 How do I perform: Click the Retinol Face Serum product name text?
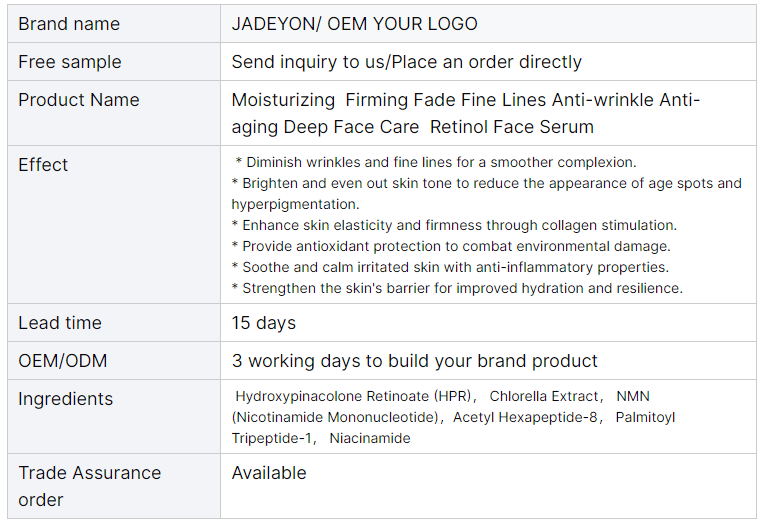pyautogui.click(x=465, y=114)
